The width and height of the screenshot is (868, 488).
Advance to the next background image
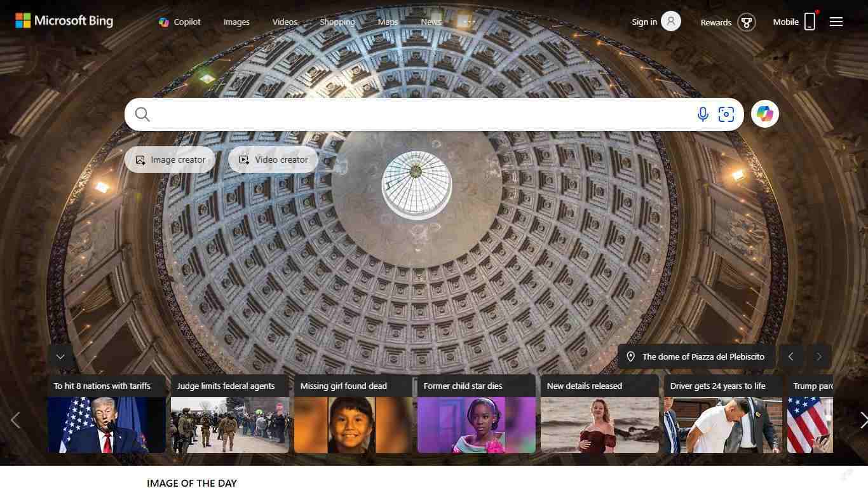pos(819,356)
